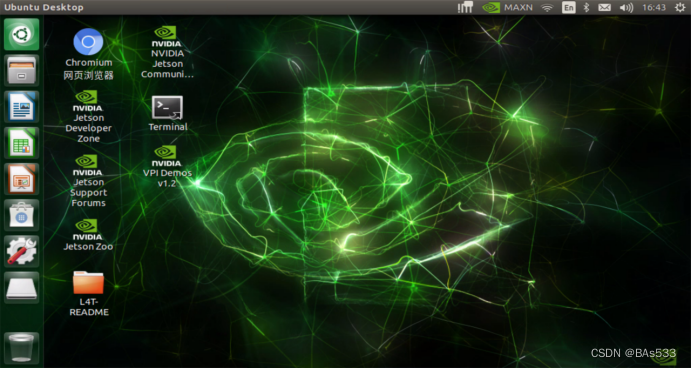Open NVIDIA MAXN power mode indicator
Screen dimensions: 692x368
(508, 8)
